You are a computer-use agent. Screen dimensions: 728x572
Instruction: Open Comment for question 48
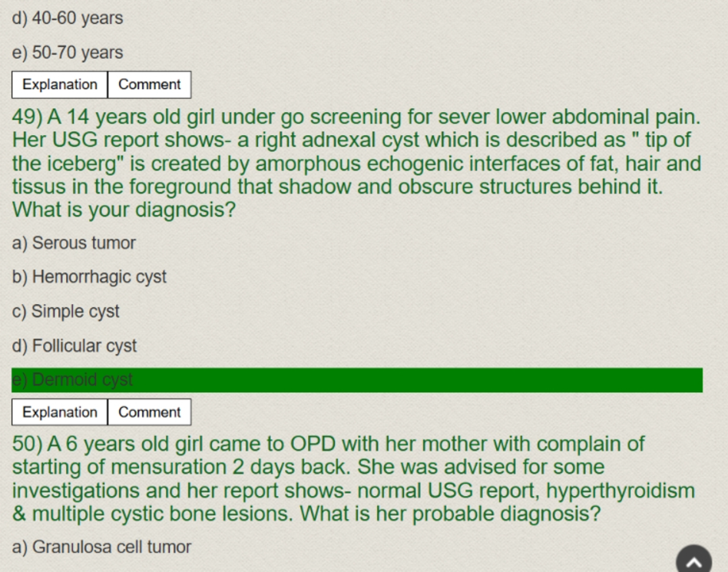150,84
